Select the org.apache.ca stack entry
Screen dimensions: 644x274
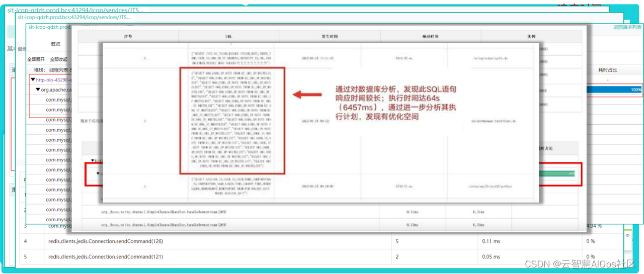coord(56,89)
